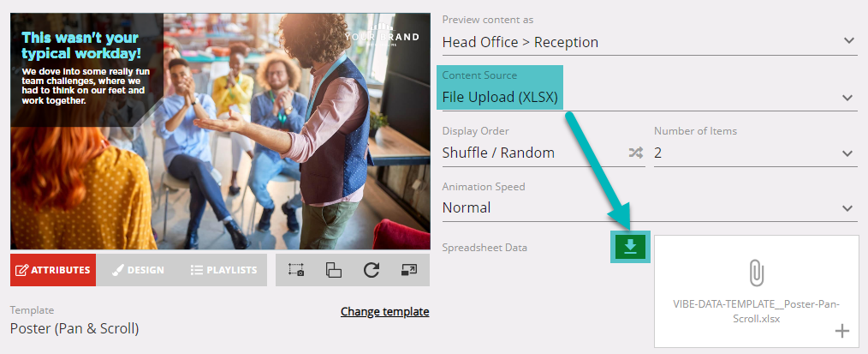Click the poster preview image
The image size is (868, 354).
click(220, 131)
